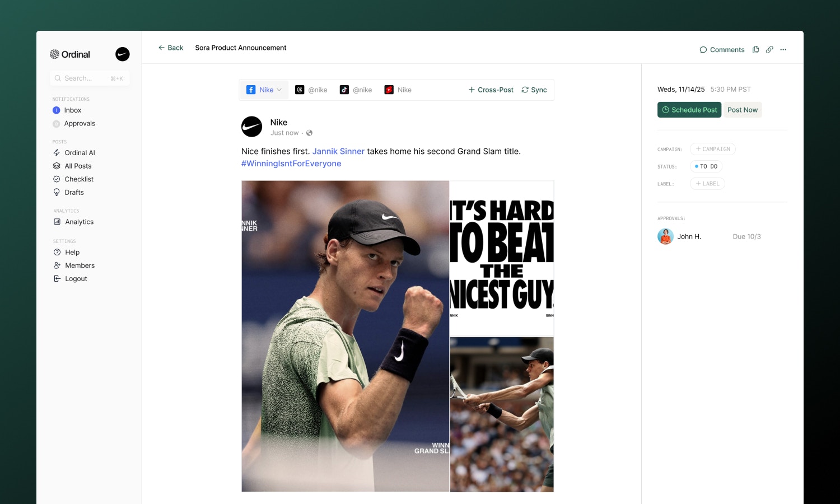Screen dimensions: 840x504
Task: Open the Comments panel
Action: coord(722,50)
